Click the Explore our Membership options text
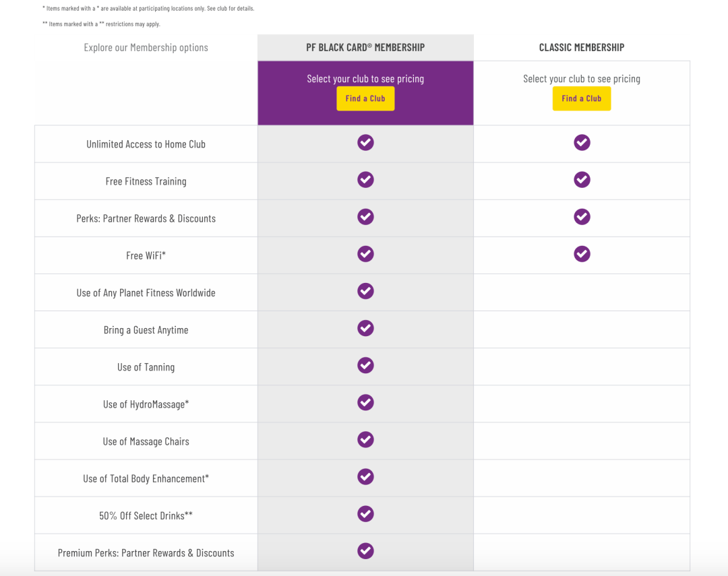This screenshot has width=728, height=576. tap(146, 48)
